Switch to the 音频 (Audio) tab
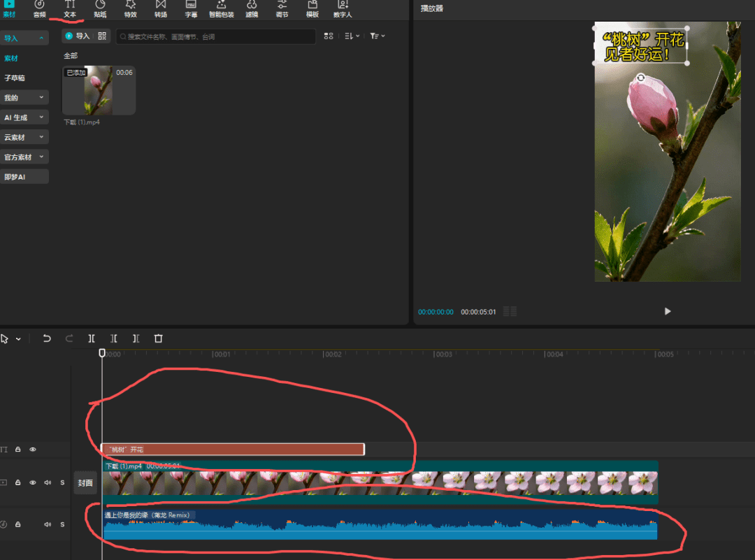 click(39, 8)
